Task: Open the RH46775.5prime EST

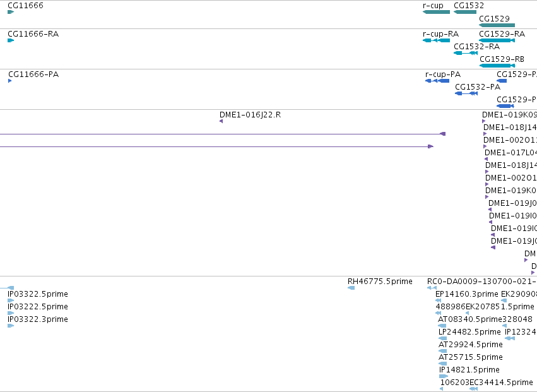Action: pos(351,288)
